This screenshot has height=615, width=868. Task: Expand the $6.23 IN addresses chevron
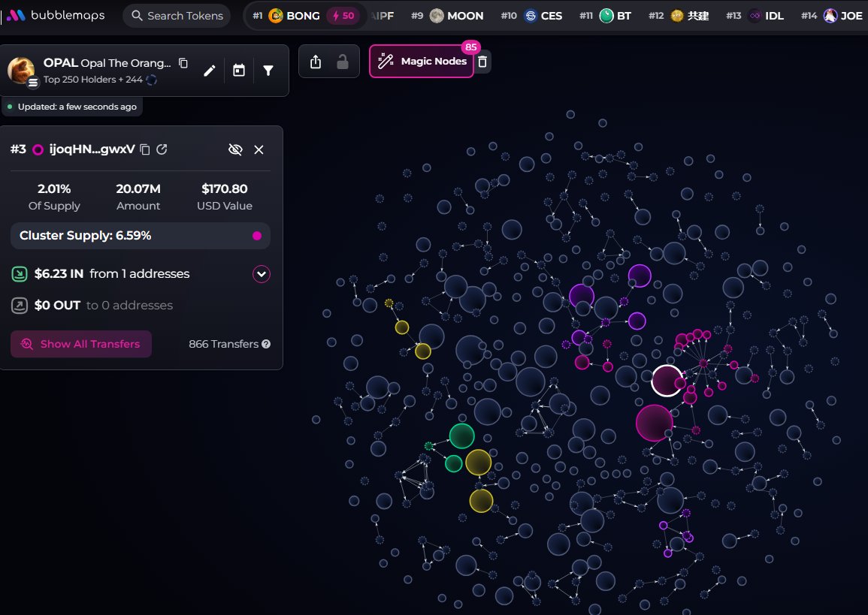[x=261, y=274]
